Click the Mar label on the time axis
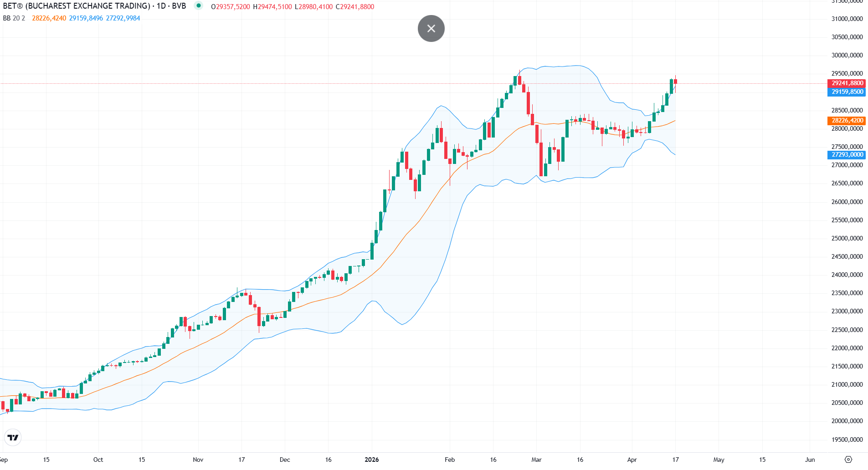Viewport: 868px width, 470px height. point(536,460)
